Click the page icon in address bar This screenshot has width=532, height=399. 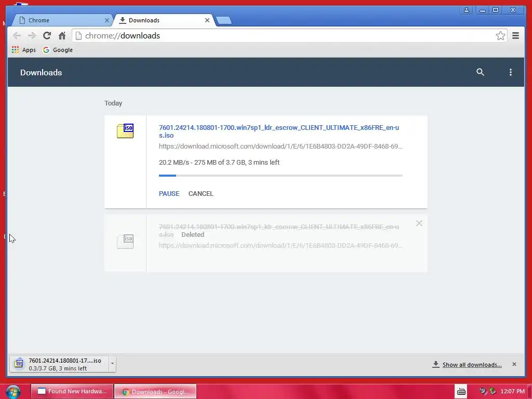(78, 36)
